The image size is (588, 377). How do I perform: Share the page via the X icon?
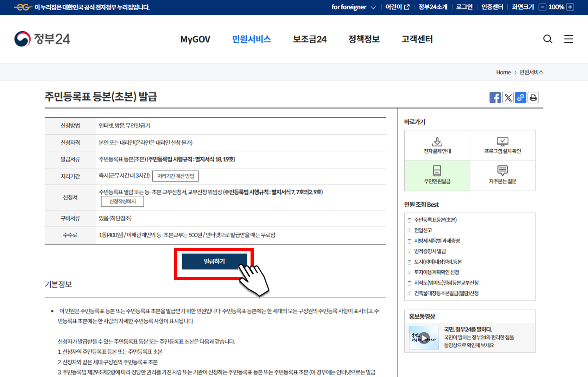point(508,98)
